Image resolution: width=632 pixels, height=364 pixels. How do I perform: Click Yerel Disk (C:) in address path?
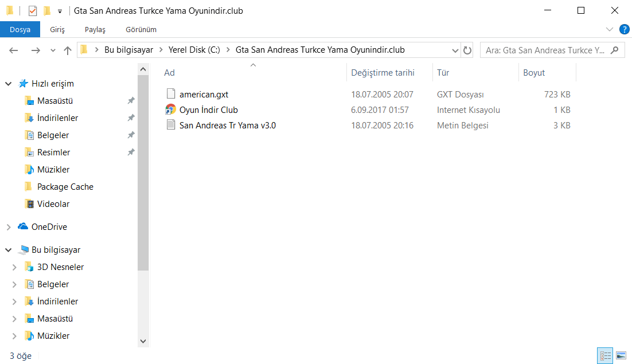pyautogui.click(x=194, y=50)
